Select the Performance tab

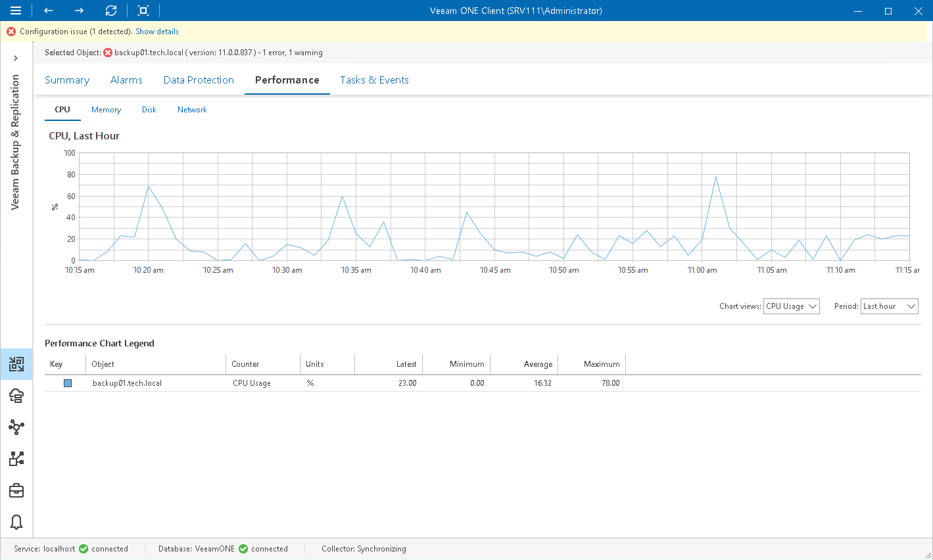tap(287, 80)
